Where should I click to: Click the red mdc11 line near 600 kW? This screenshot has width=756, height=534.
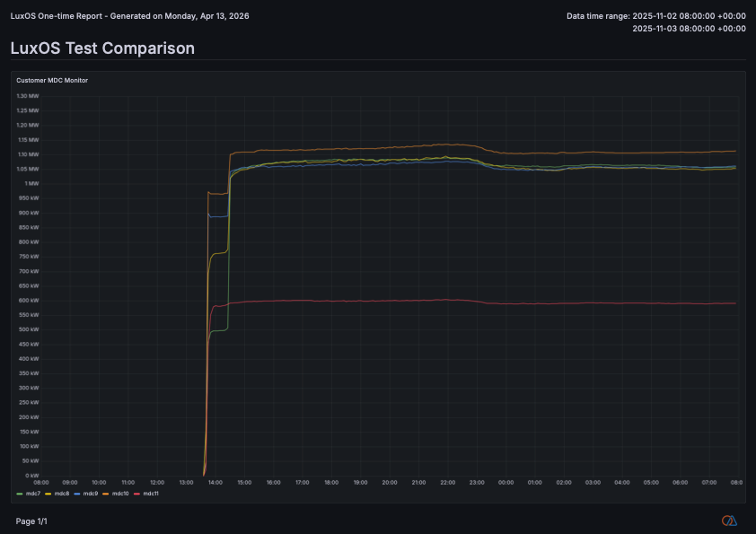(x=359, y=301)
